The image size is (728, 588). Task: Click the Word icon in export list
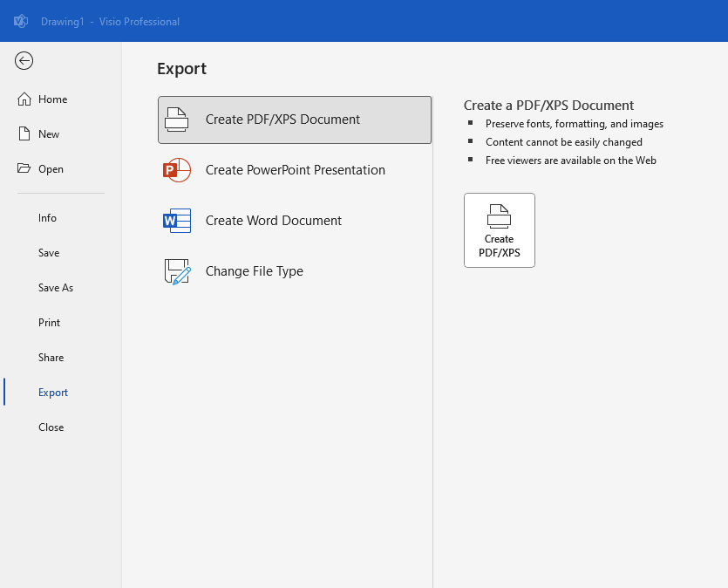177,221
